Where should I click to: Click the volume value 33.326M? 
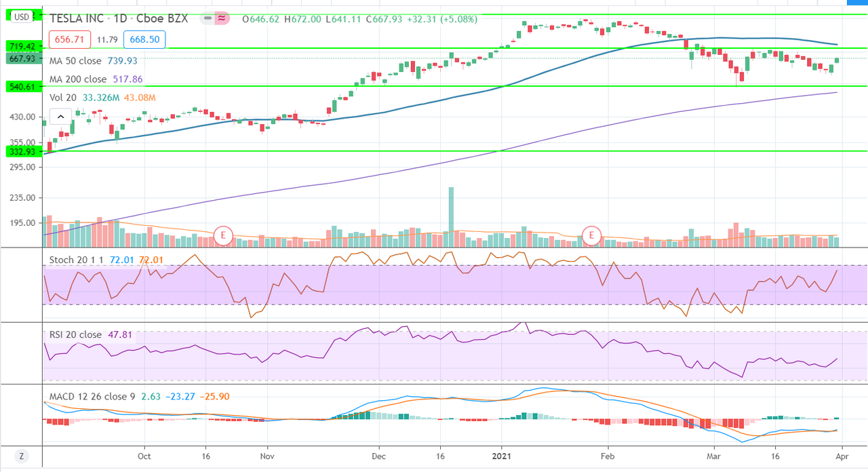pos(102,98)
